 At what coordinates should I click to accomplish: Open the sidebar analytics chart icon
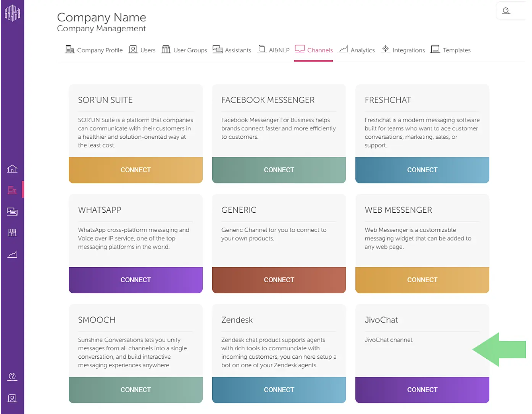pyautogui.click(x=12, y=254)
